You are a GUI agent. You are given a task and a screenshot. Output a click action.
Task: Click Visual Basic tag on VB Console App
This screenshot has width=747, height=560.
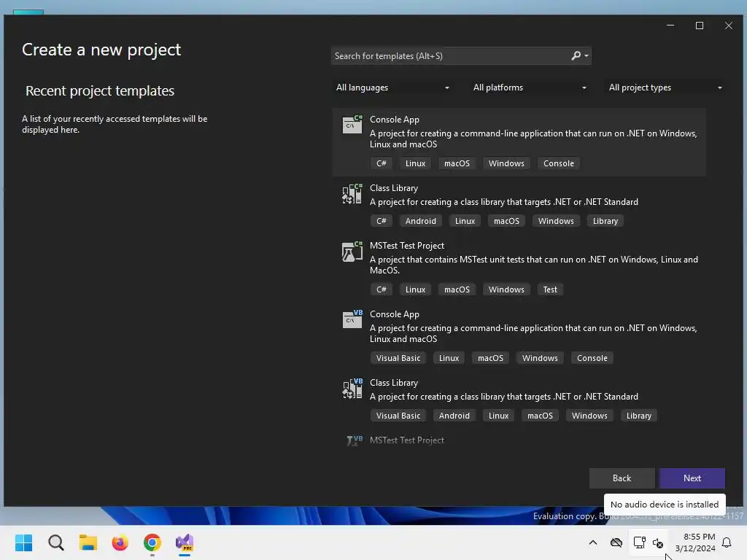coord(398,358)
